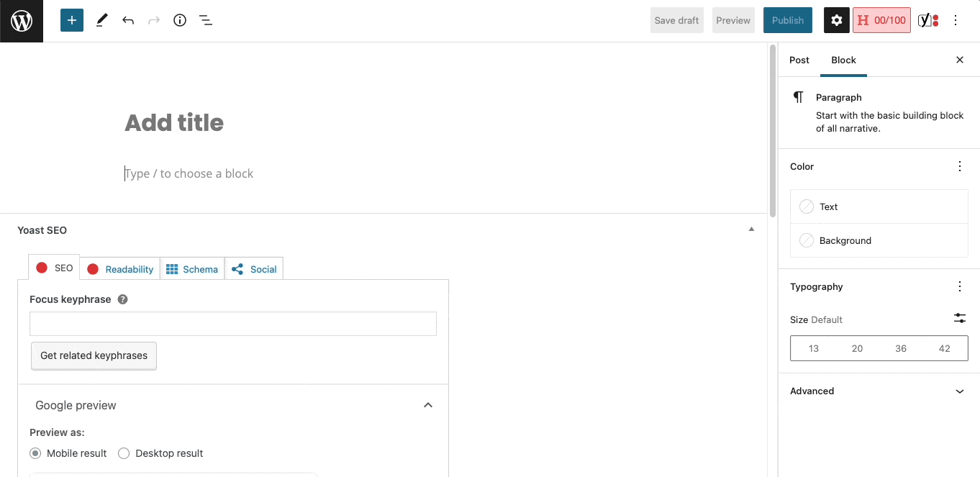Open the document overview panel
The image size is (980, 477).
click(x=206, y=20)
